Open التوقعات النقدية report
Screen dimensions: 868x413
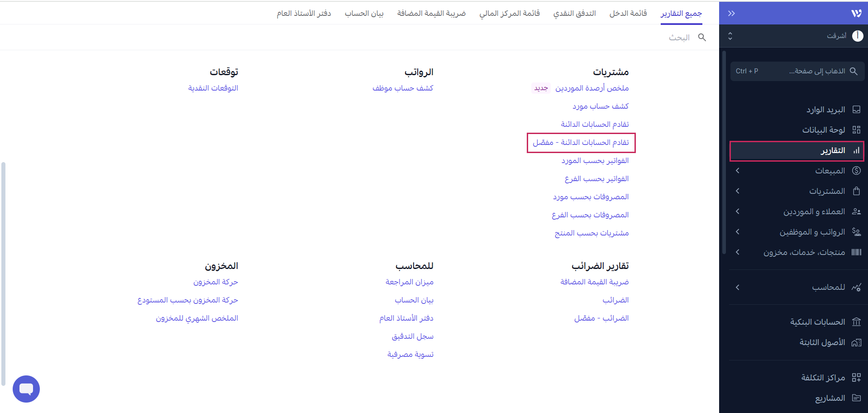pos(213,88)
